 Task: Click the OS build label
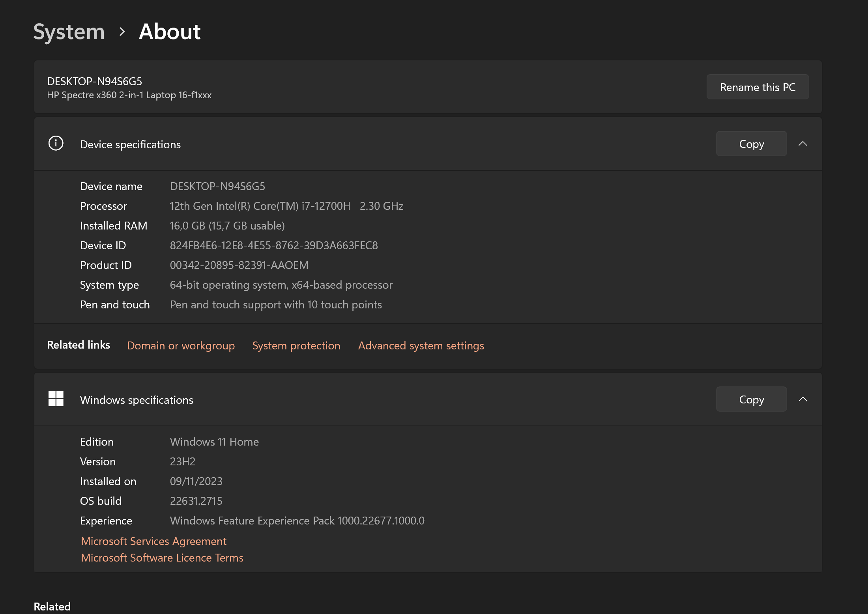pos(101,501)
